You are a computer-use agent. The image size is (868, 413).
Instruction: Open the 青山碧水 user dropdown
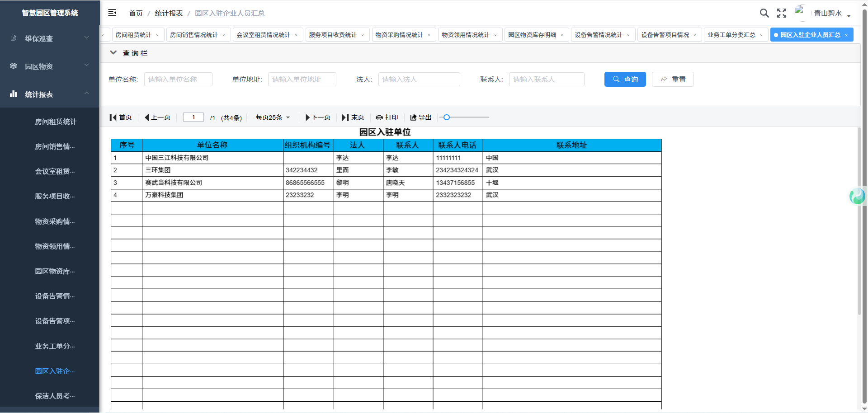pos(832,14)
